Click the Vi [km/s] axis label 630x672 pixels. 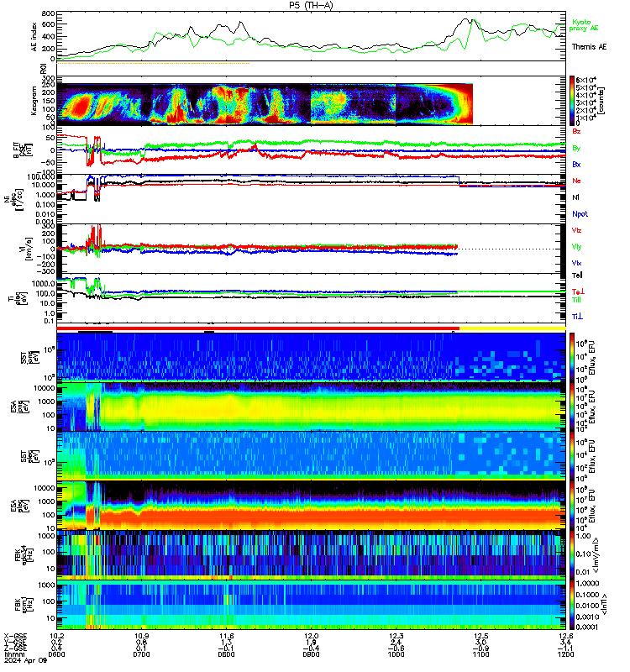28,249
